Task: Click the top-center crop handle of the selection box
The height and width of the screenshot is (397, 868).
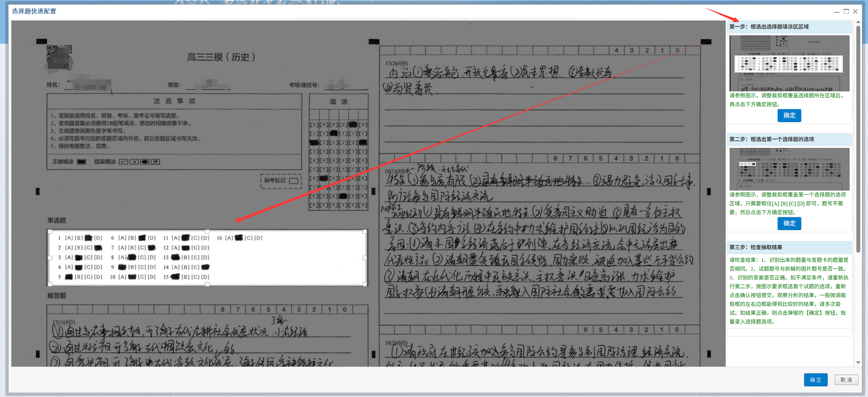Action: (207, 231)
